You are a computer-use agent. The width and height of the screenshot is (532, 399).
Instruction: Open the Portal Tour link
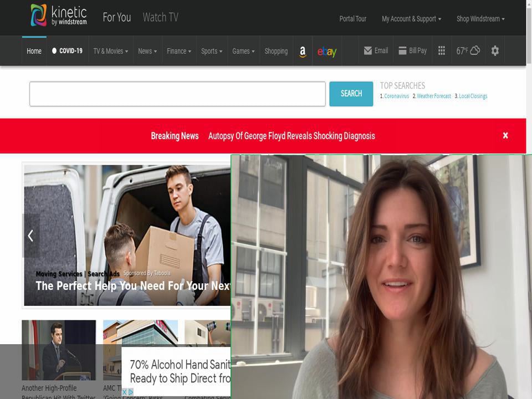click(353, 19)
